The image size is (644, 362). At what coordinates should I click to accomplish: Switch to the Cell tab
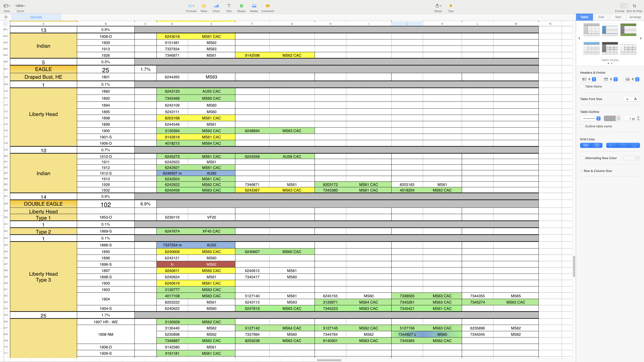click(601, 17)
